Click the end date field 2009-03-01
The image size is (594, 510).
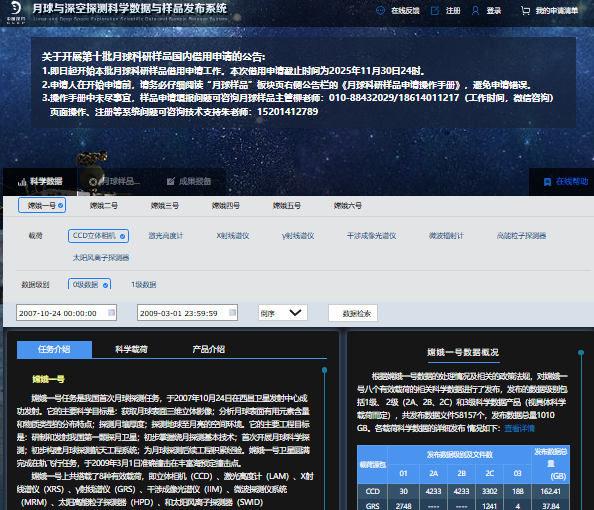pyautogui.click(x=187, y=313)
